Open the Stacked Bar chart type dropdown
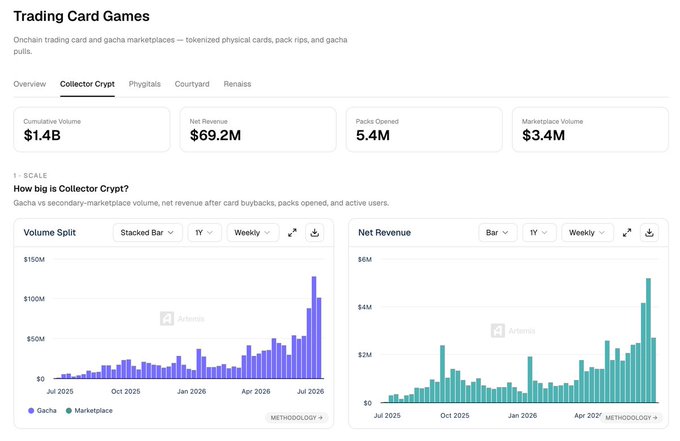The image size is (680, 441). click(147, 233)
